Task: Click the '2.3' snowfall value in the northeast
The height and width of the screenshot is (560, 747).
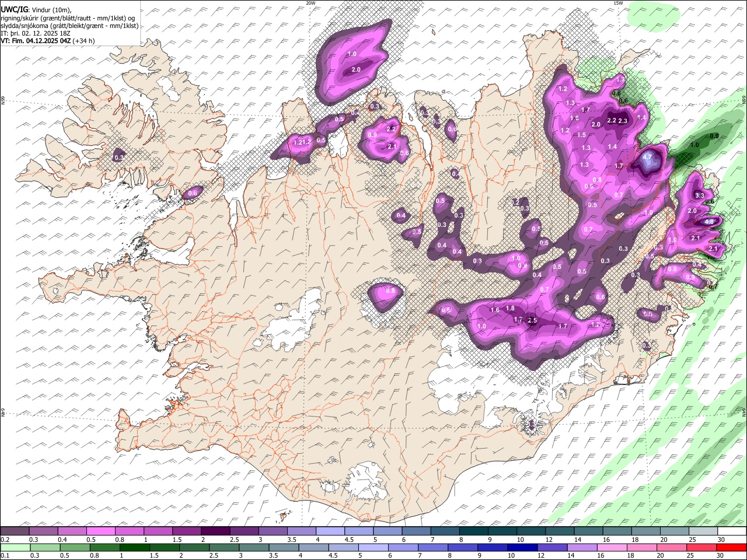Action: (x=623, y=121)
